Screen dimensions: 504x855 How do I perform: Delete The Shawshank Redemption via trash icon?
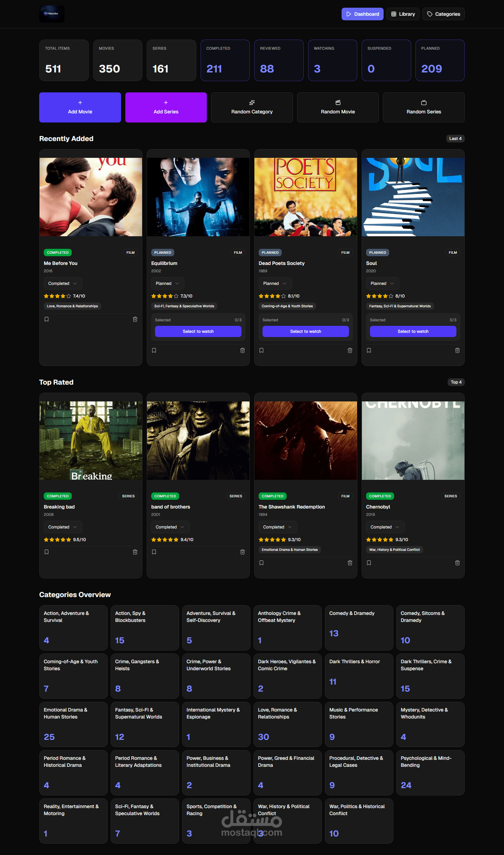click(350, 563)
